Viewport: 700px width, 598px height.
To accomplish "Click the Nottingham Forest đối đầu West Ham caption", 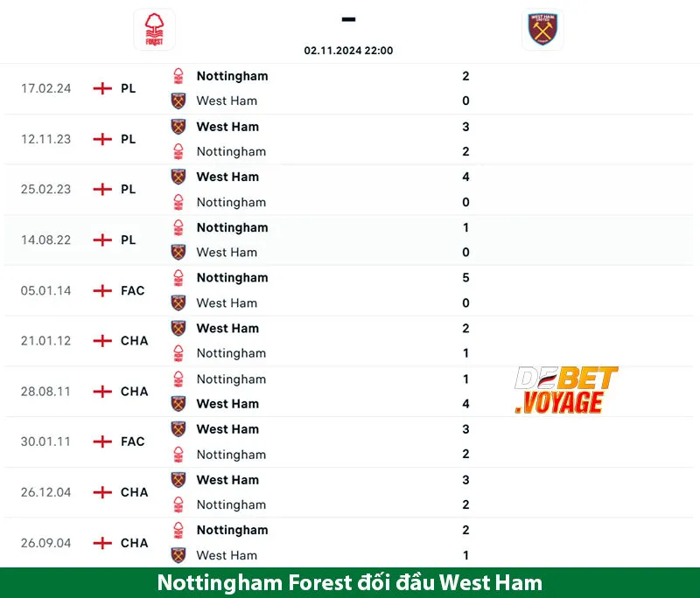I will (350, 582).
